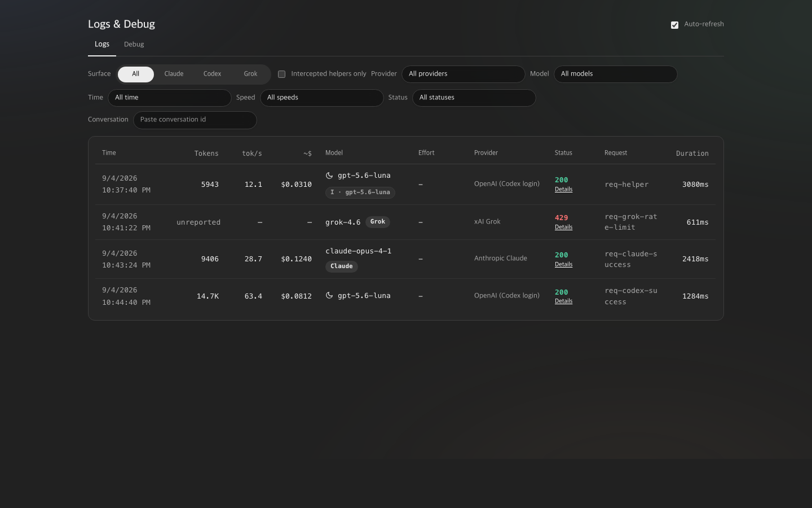The image size is (812, 508).
Task: Click the 14.7K tokens value
Action: pyautogui.click(x=208, y=296)
